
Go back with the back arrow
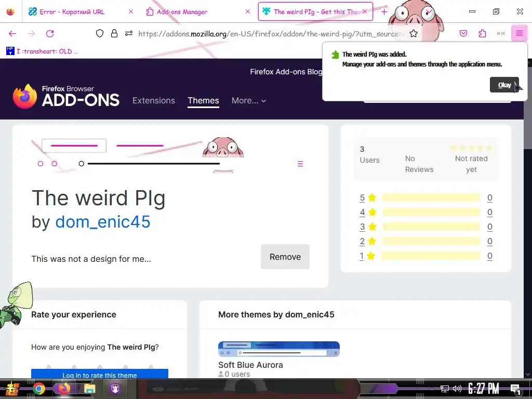pyautogui.click(x=12, y=34)
